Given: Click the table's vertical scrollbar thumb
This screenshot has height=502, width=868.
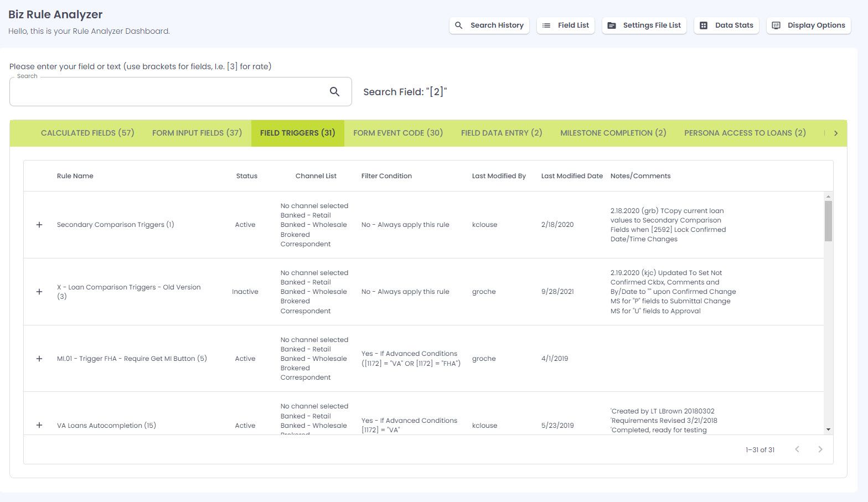Looking at the screenshot, I should [828, 221].
